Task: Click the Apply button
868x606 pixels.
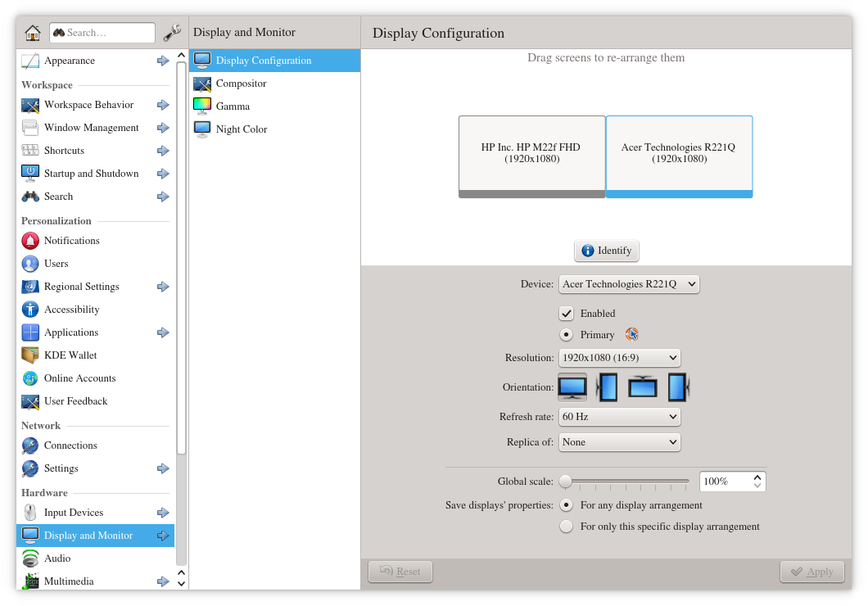Action: click(812, 572)
